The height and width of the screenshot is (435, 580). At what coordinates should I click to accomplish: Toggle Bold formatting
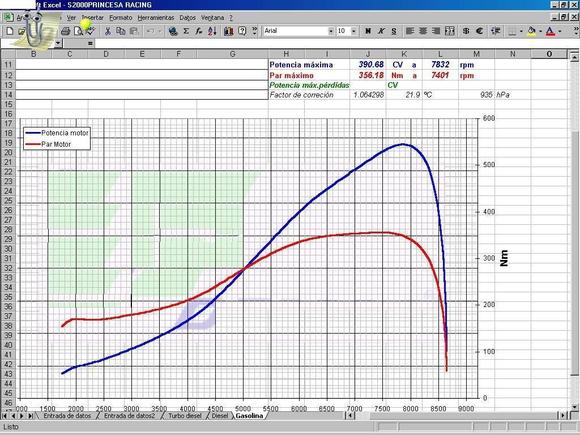pyautogui.click(x=368, y=31)
